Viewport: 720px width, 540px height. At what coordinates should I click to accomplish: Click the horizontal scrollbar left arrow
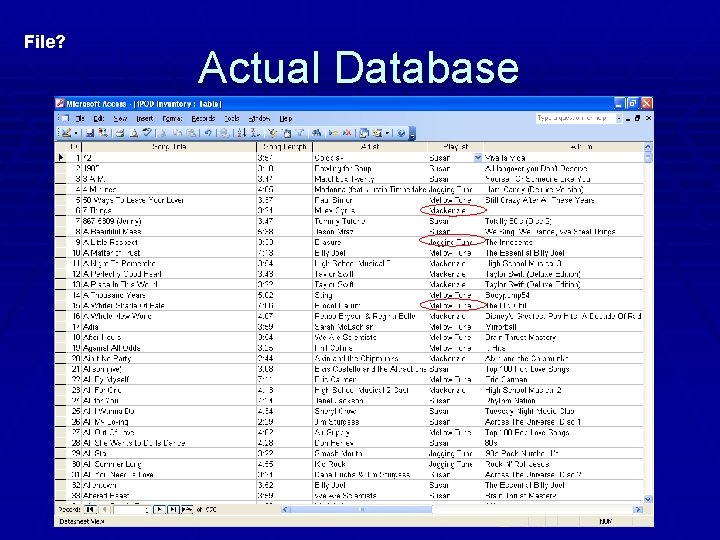285,509
